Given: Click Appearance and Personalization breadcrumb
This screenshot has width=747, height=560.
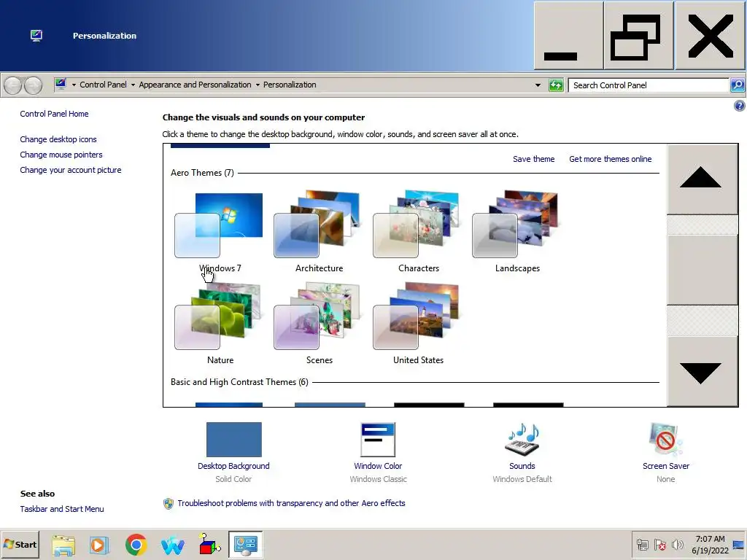Looking at the screenshot, I should [x=195, y=85].
